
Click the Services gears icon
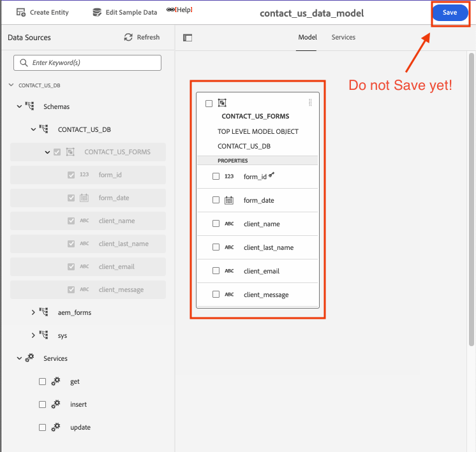(30, 358)
